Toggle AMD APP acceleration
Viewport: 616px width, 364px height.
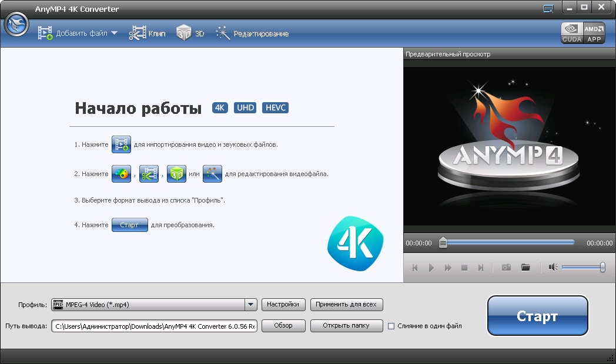tap(594, 33)
